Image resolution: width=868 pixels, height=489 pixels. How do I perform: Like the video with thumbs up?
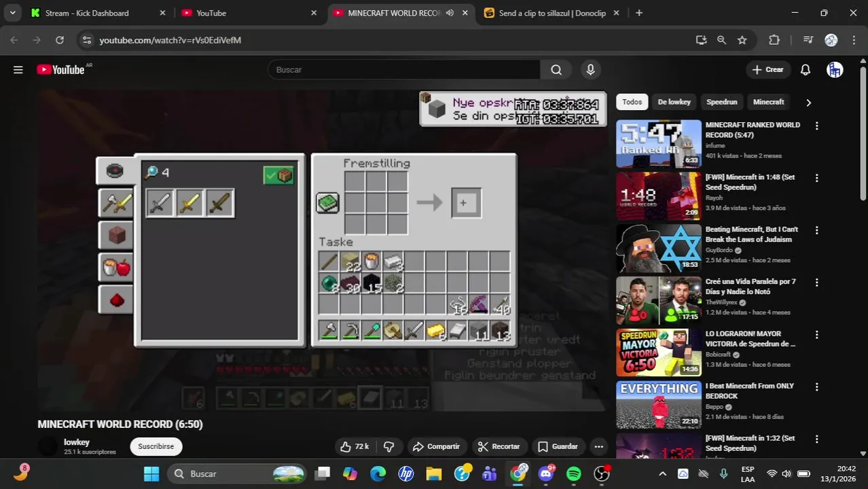[354, 446]
